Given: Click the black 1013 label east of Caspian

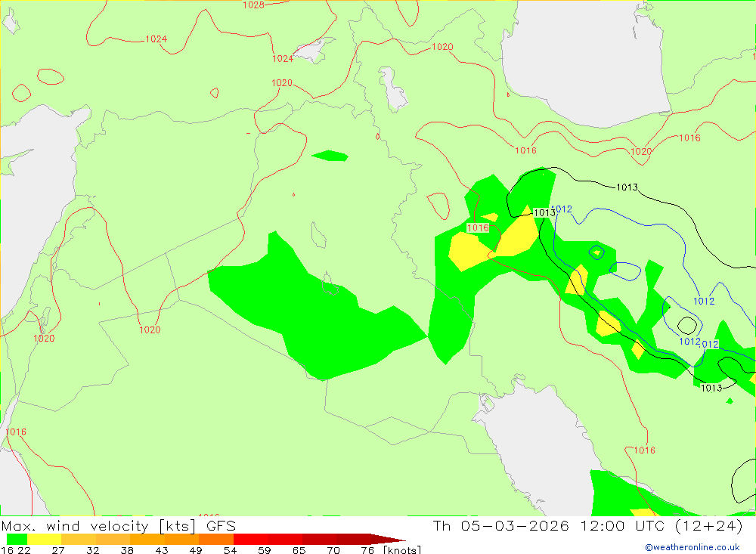Looking at the screenshot, I should (627, 187).
